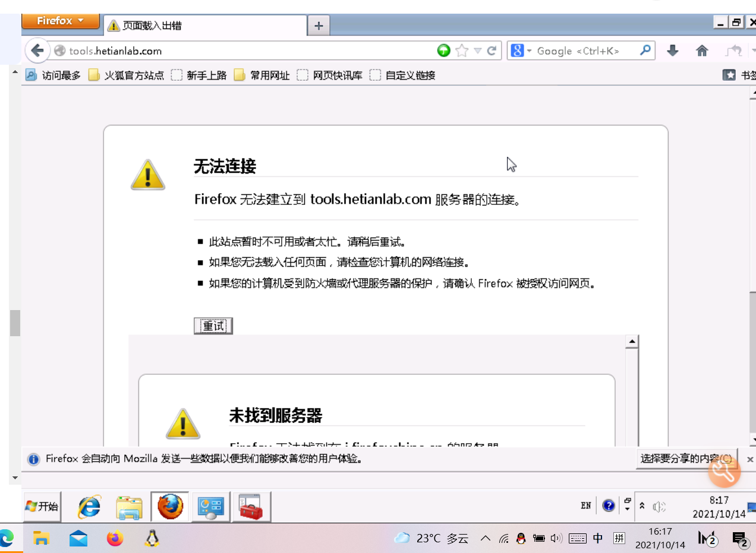
Task: Go back with the back arrow
Action: pyautogui.click(x=37, y=50)
